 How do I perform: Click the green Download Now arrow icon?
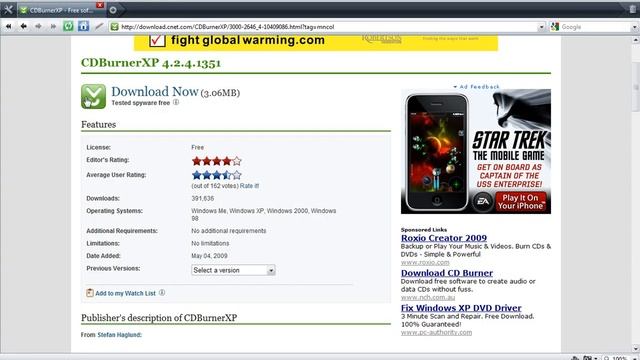click(x=93, y=97)
